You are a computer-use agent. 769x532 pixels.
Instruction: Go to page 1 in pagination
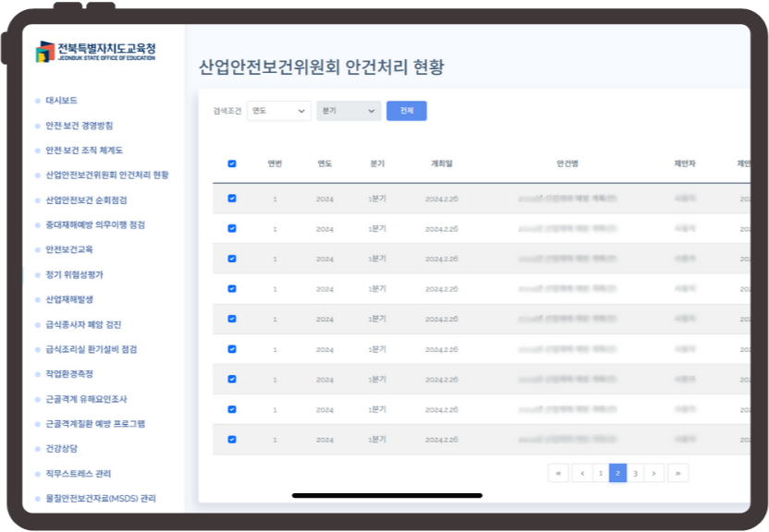point(600,473)
